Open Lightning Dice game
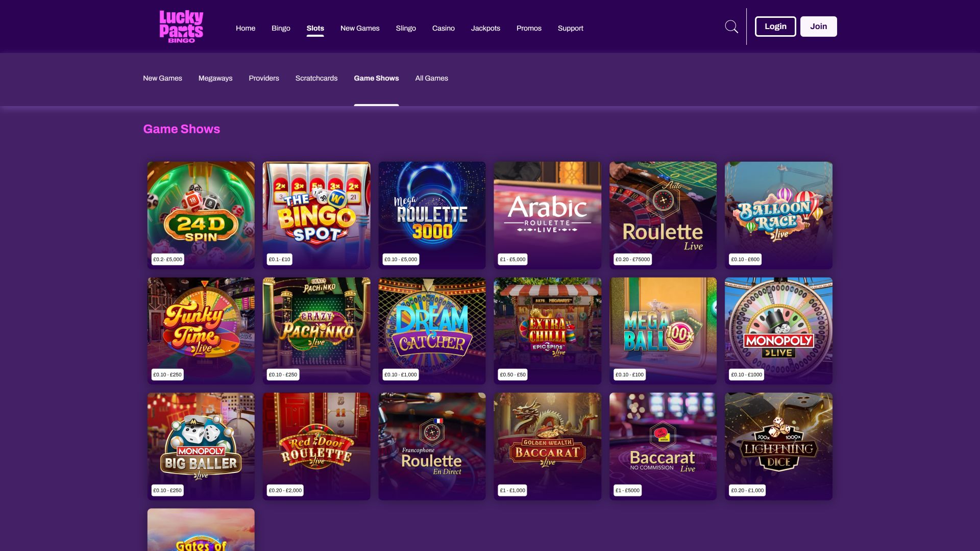The image size is (980, 551). [778, 446]
